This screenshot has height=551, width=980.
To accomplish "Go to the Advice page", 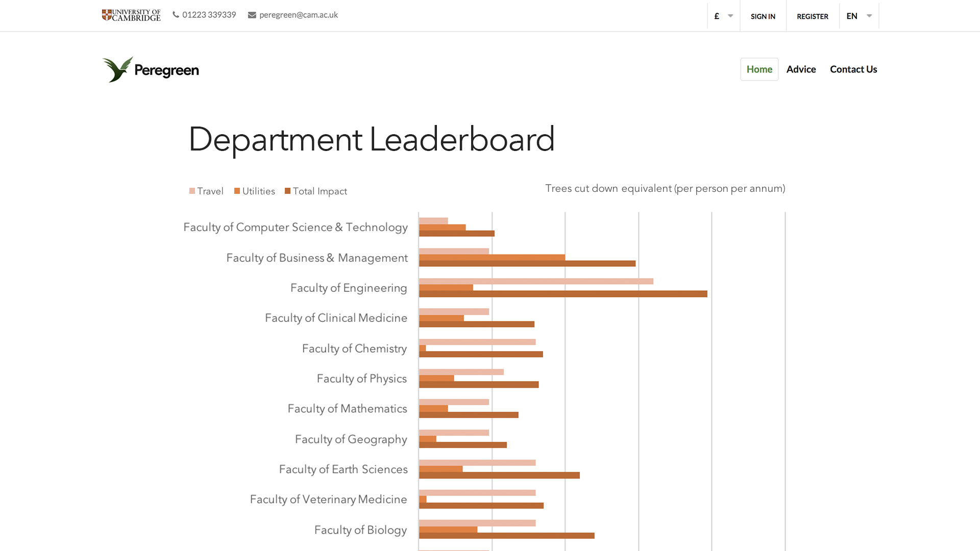I will [x=801, y=69].
